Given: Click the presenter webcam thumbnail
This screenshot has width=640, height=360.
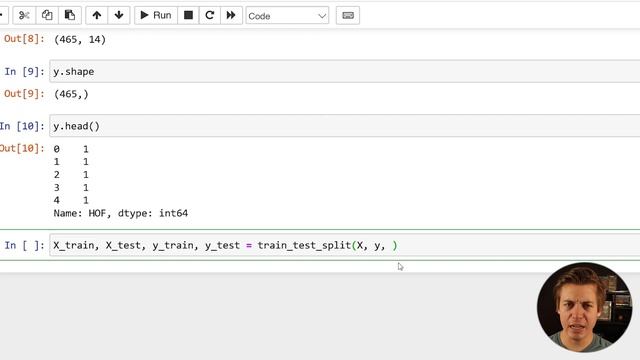Looking at the screenshot, I should (x=584, y=307).
